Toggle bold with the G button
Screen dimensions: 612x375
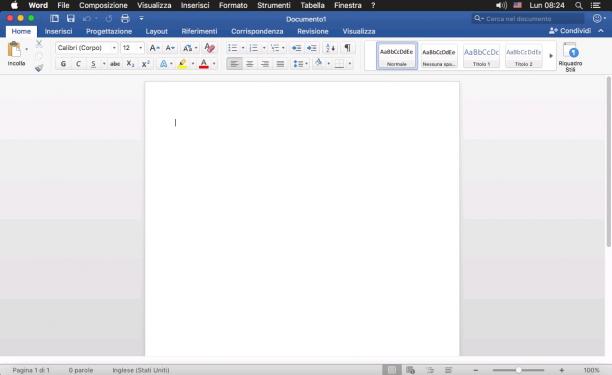[63, 64]
